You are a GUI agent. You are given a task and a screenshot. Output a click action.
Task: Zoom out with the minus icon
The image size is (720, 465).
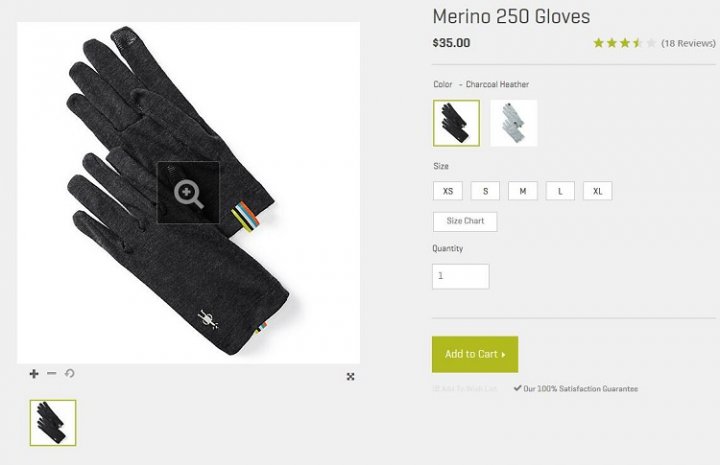coord(51,373)
